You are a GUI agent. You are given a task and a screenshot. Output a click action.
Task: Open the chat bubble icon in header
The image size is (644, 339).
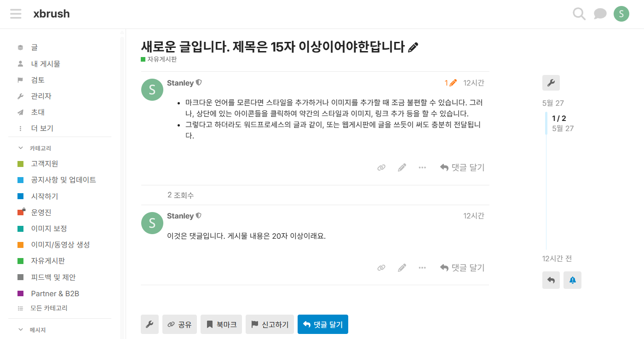600,14
